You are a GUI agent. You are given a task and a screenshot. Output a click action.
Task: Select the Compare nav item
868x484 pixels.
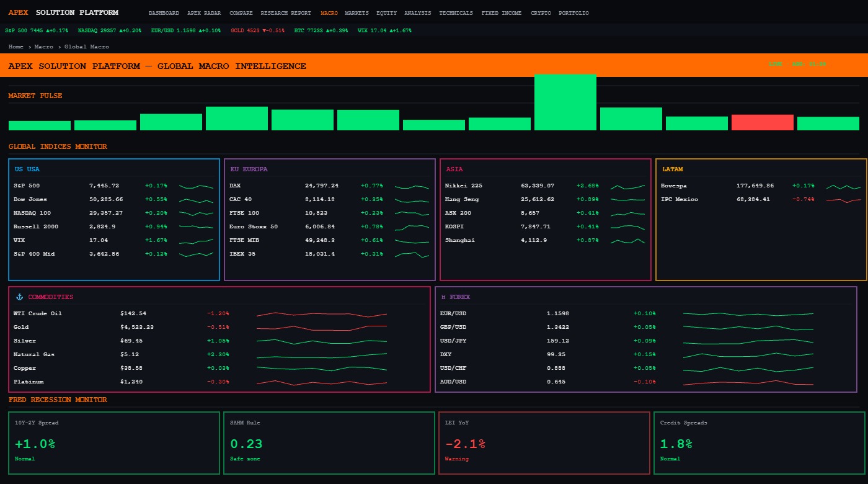coord(241,13)
